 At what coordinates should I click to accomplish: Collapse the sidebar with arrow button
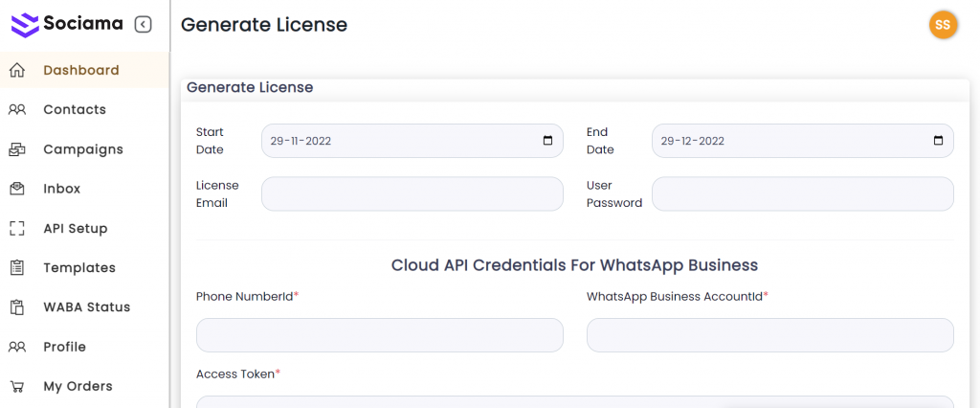click(x=144, y=24)
